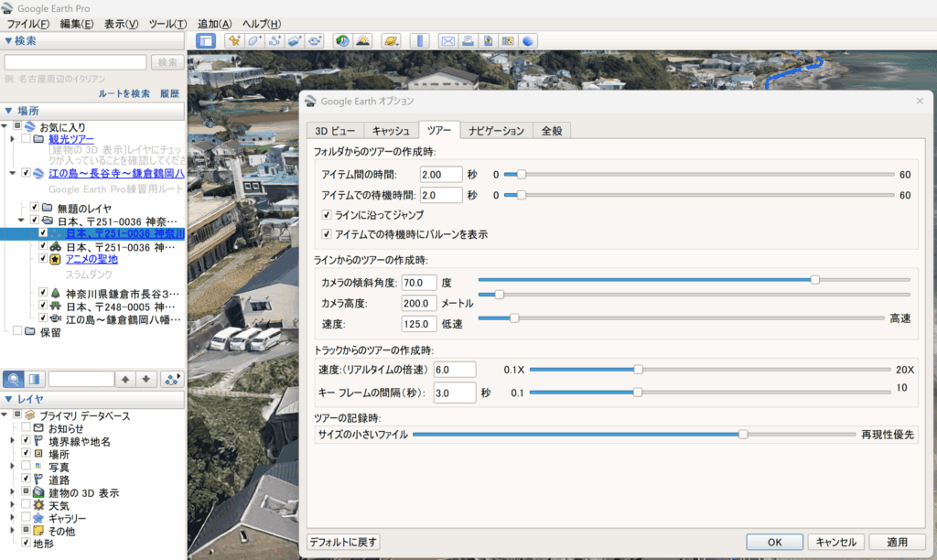Enable the 写真 layer checkbox
Image resolution: width=937 pixels, height=560 pixels.
[x=27, y=467]
